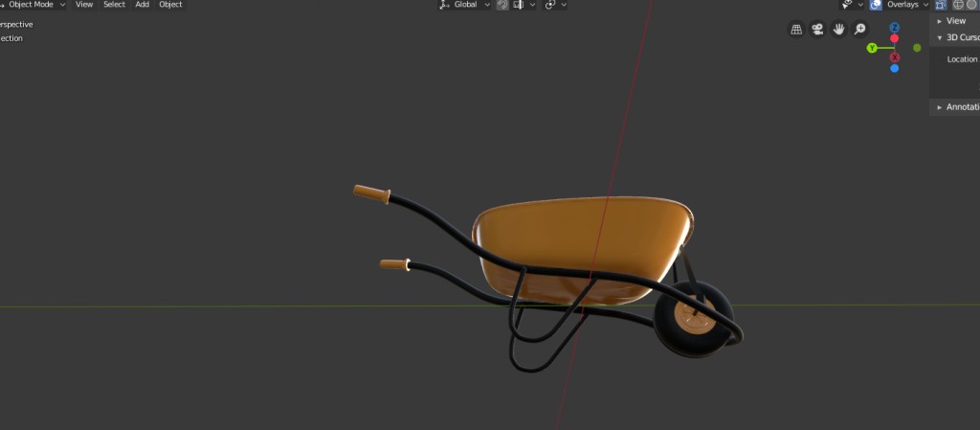Screen dimensions: 980x430
Task: Open the Object Mode dropdown
Action: coord(34,5)
